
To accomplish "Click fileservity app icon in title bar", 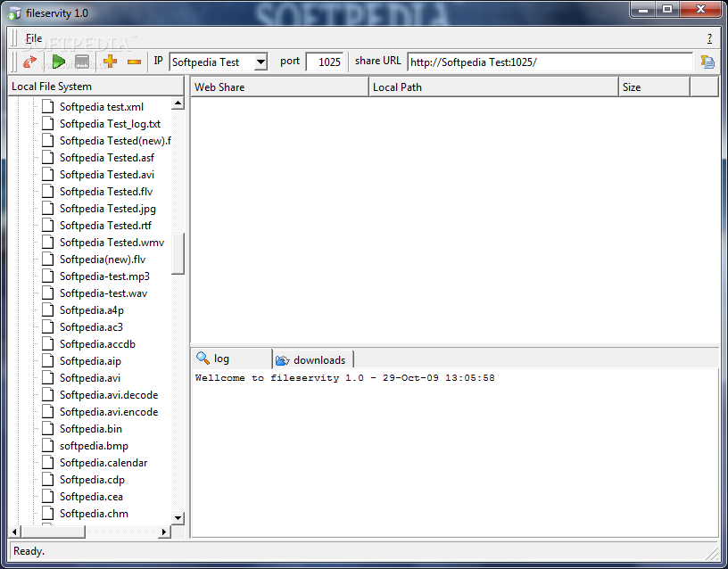I will [x=15, y=13].
